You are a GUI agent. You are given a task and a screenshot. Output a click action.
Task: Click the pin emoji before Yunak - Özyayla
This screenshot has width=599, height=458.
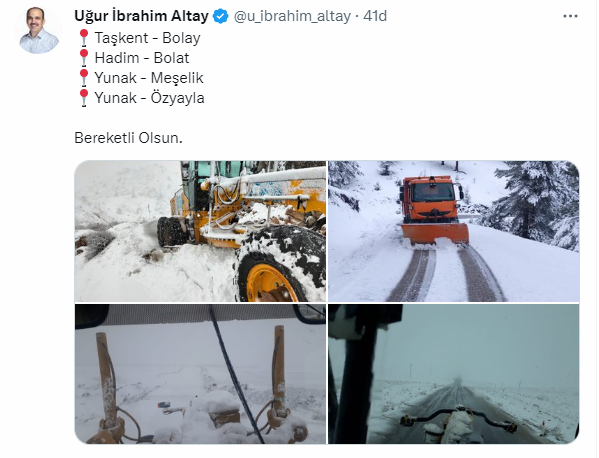tap(84, 98)
